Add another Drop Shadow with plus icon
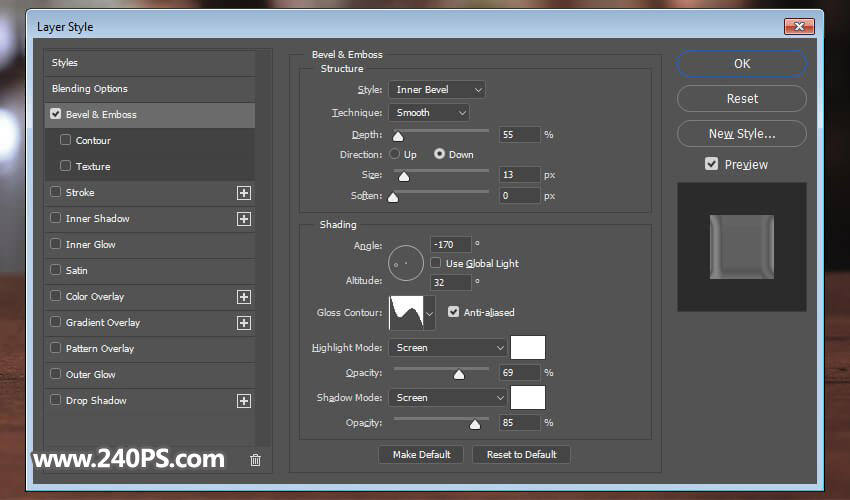This screenshot has height=500, width=850. [x=244, y=401]
